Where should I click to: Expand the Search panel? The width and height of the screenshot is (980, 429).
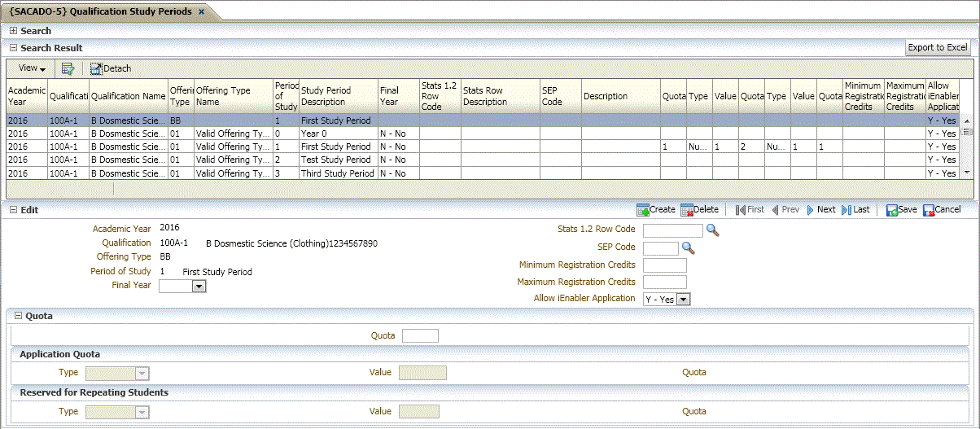pyautogui.click(x=13, y=31)
